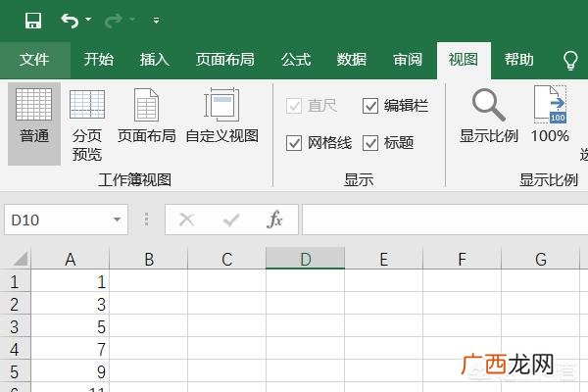
Task: Switch to the 审阅 tab
Action: 408,59
